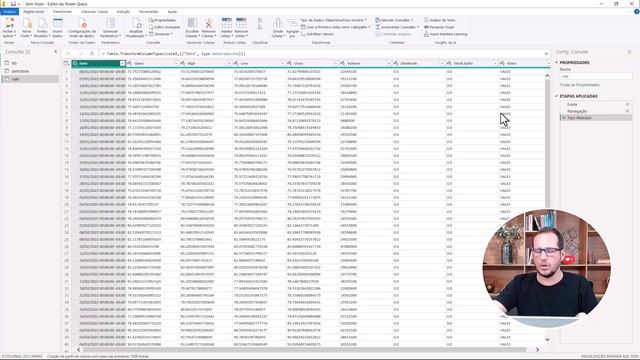Open the High column filter dropdown
Image resolution: width=640 pixels, height=360 pixels.
(229, 63)
